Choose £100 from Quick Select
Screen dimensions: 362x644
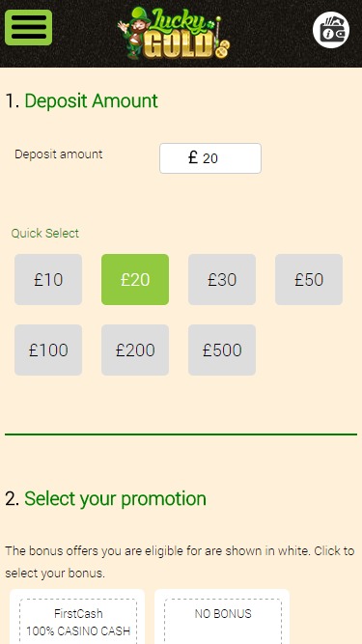(48, 350)
